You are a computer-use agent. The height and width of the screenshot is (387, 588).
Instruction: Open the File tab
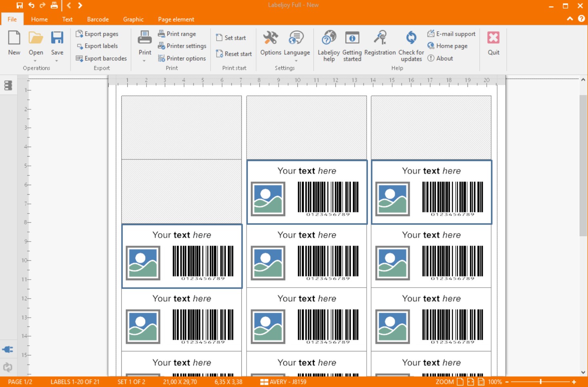tap(12, 19)
